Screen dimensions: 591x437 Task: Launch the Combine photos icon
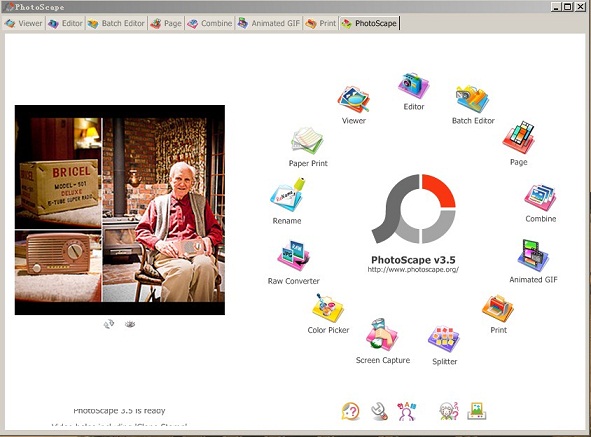click(540, 198)
